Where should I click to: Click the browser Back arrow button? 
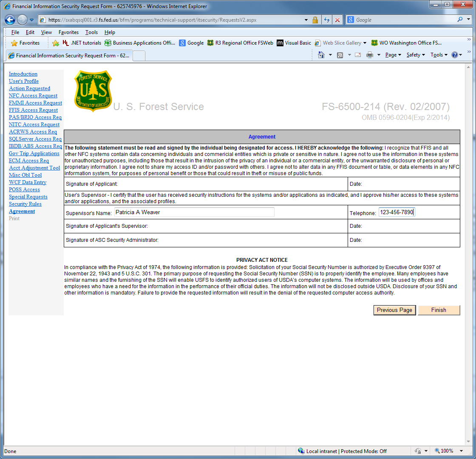point(10,20)
